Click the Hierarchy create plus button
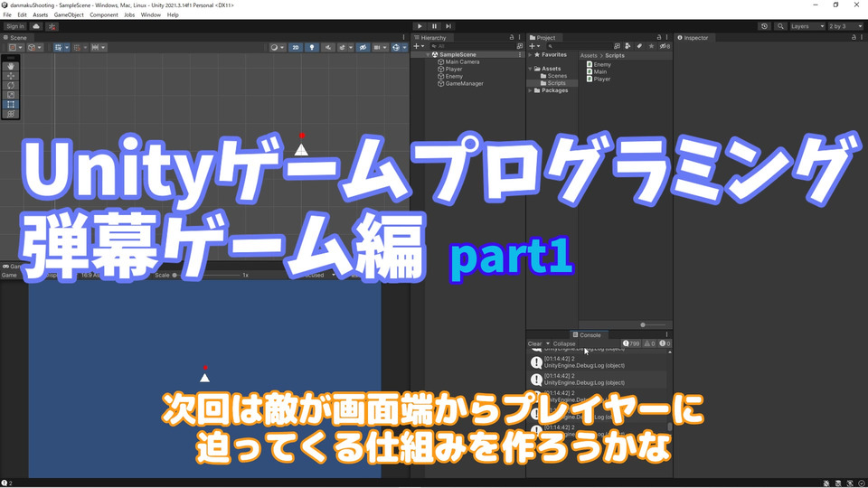The width and height of the screenshot is (868, 488). click(x=419, y=46)
